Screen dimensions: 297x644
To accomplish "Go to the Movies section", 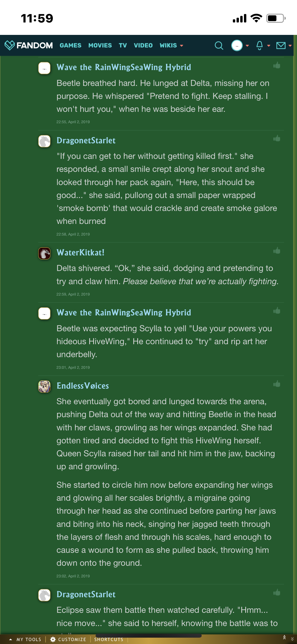I will pyautogui.click(x=100, y=45).
